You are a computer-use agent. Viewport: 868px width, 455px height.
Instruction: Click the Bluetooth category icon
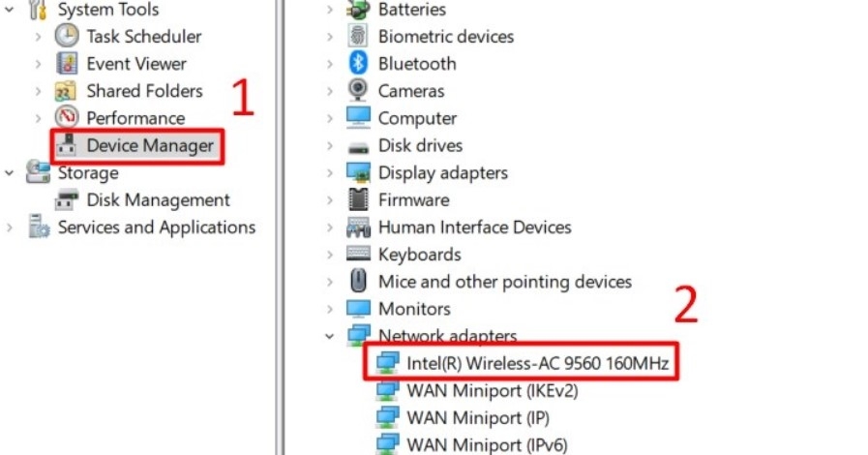359,64
